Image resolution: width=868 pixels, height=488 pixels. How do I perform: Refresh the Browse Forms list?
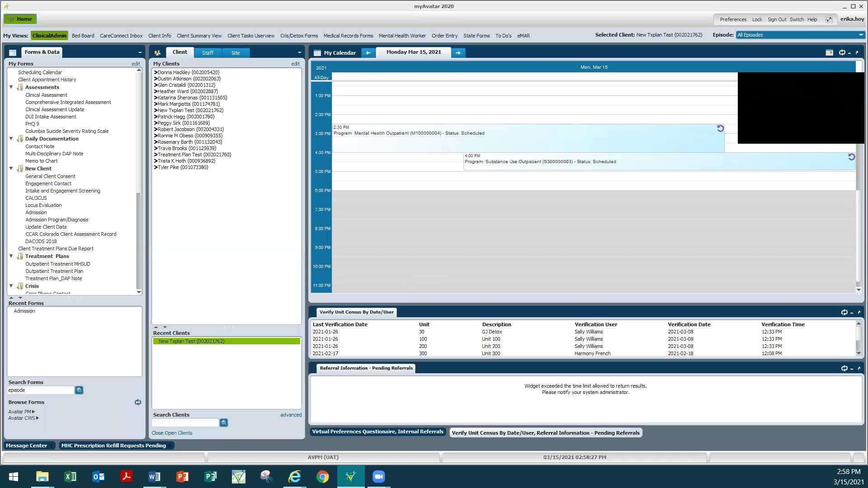[138, 402]
